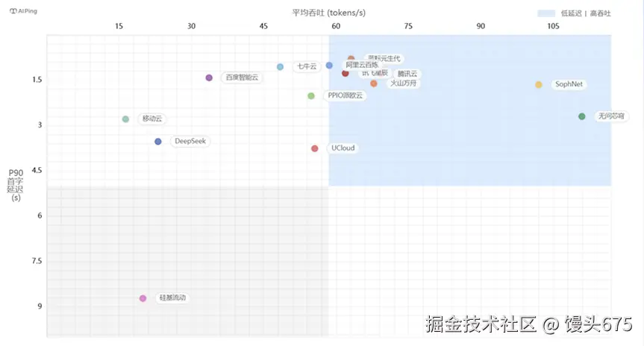Select the green 无问芯穹 data point

coord(581,116)
